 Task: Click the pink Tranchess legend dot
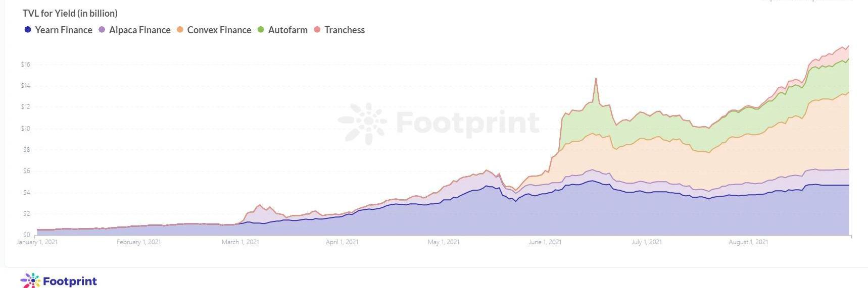click(x=317, y=30)
